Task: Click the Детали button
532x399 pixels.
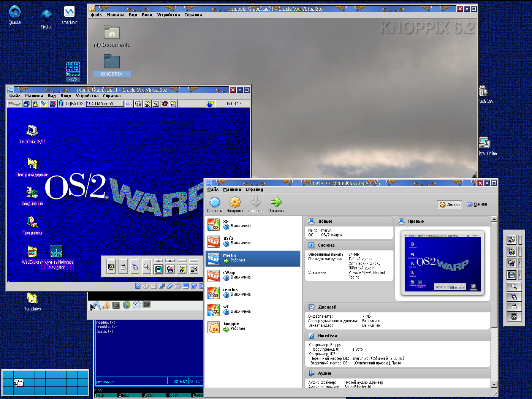Action: coord(450,204)
